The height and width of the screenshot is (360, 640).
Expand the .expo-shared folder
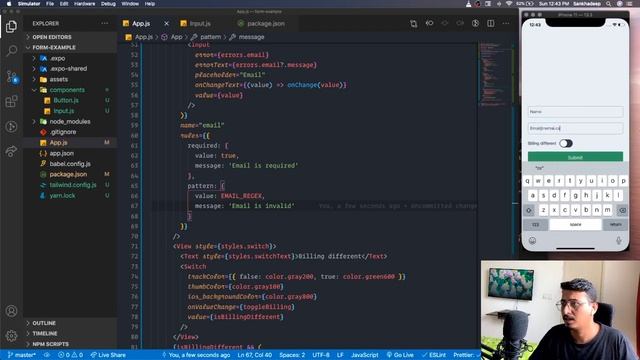(70, 69)
